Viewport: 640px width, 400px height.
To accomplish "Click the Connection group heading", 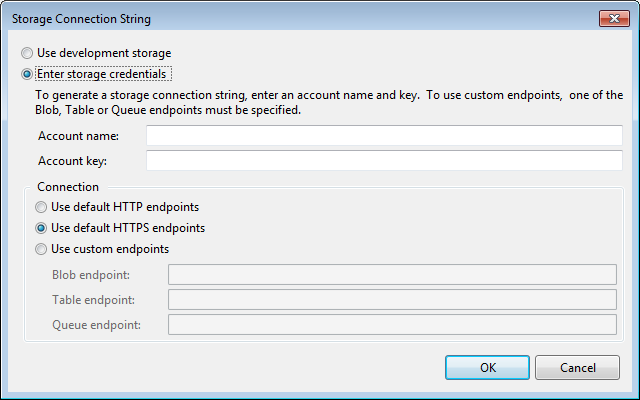I will tap(68, 187).
